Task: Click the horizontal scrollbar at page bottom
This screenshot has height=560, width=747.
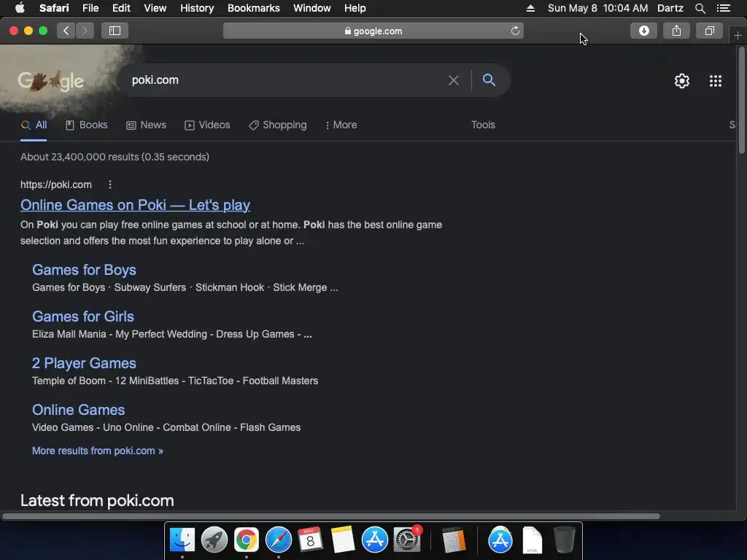Action: (330, 516)
